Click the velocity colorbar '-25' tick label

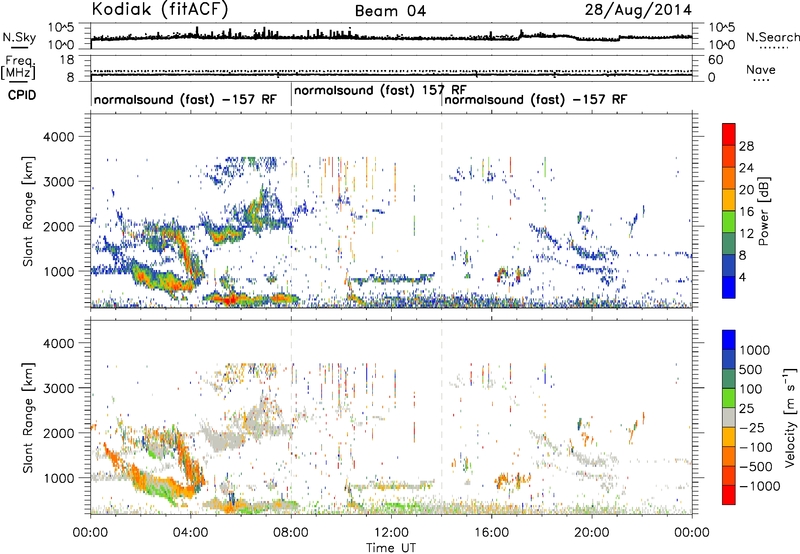[752, 427]
